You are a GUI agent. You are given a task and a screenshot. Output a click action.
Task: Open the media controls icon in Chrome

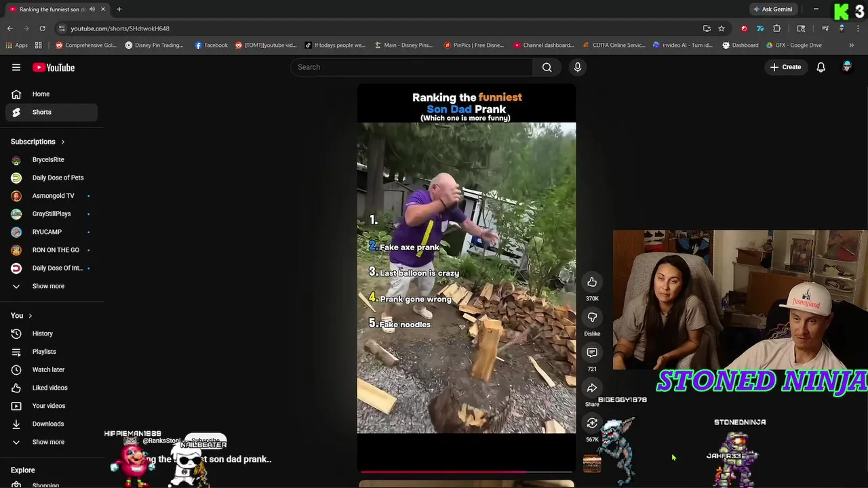coord(825,28)
